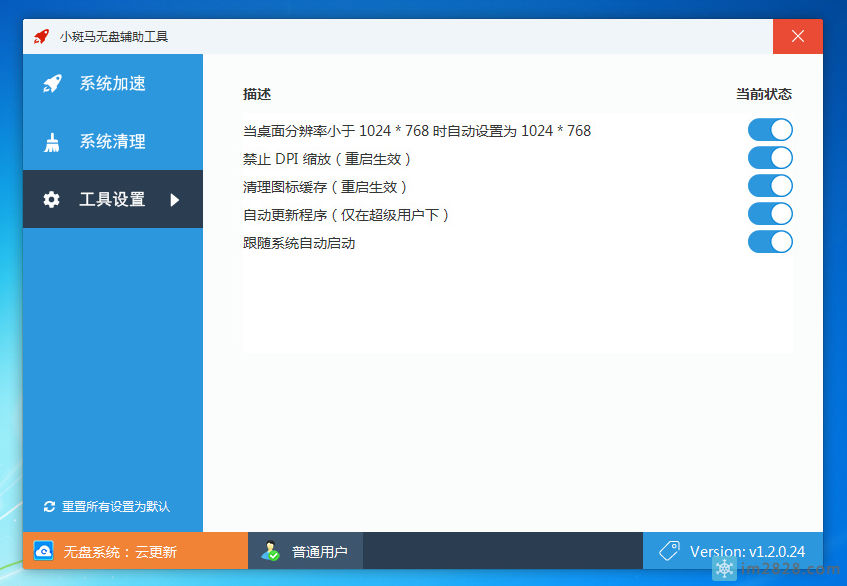Toggle off 禁止 DPI 缩放
Screen dimensions: 847x586
click(770, 158)
